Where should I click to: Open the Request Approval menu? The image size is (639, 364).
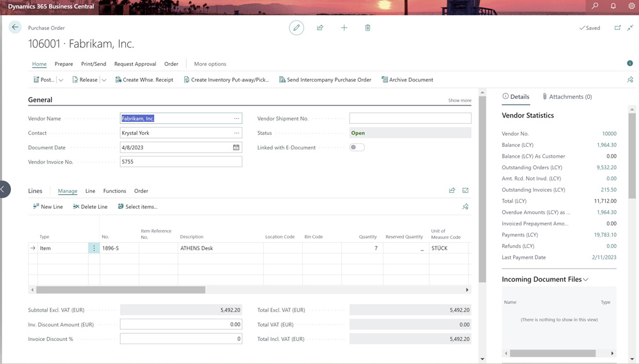tap(135, 64)
